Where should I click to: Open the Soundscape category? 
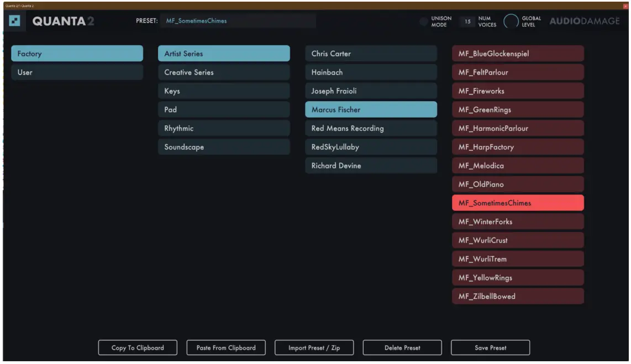pos(224,147)
